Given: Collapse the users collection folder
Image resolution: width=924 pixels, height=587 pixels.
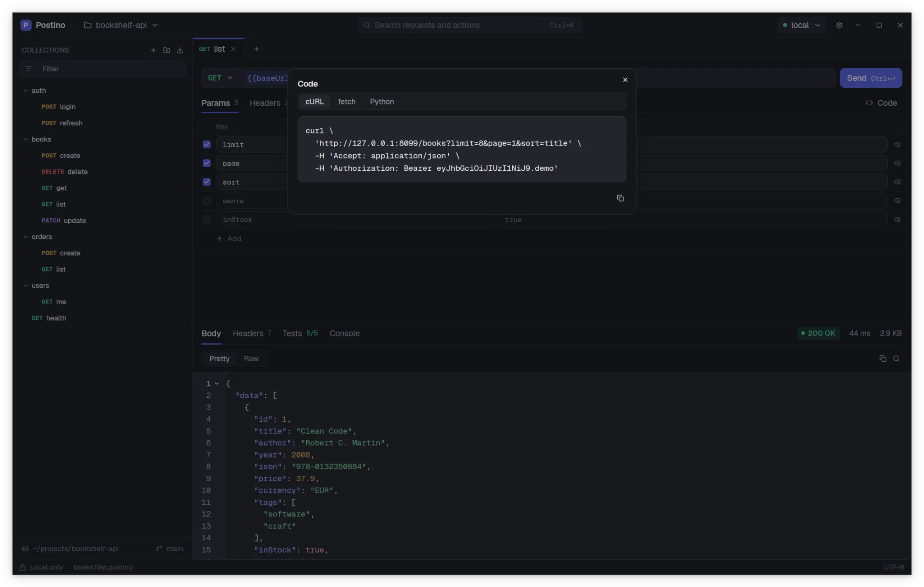Looking at the screenshot, I should click(26, 285).
